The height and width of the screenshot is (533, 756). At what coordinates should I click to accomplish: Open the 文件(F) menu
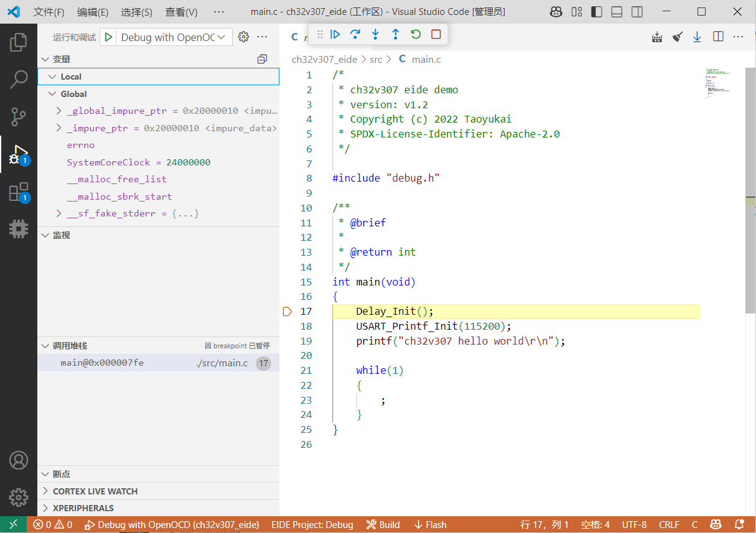coord(49,12)
